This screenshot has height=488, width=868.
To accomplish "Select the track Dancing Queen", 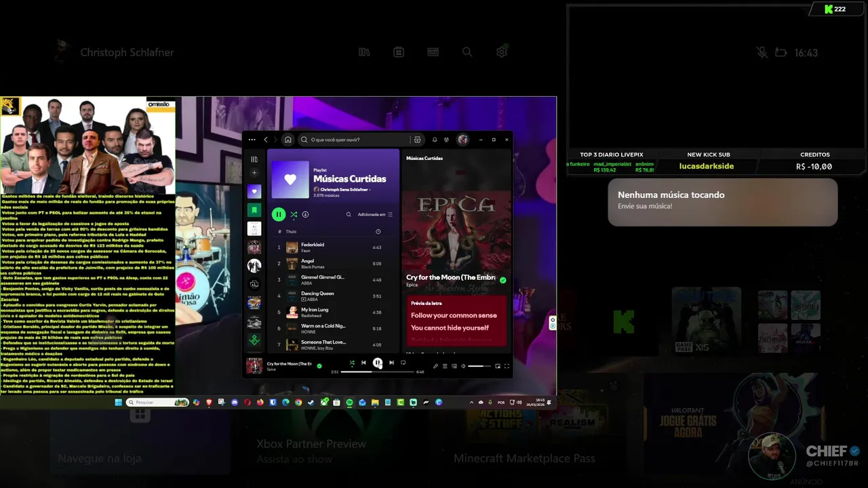I will pos(332,296).
